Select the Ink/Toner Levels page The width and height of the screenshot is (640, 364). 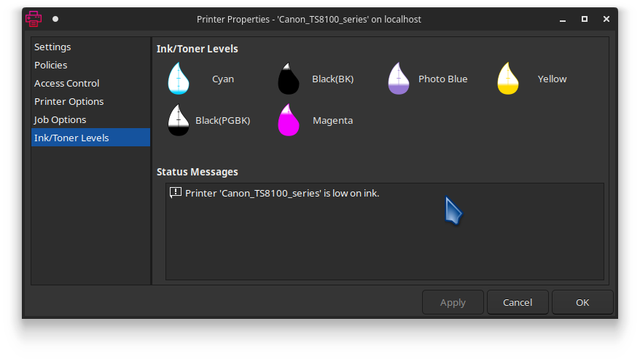click(90, 138)
